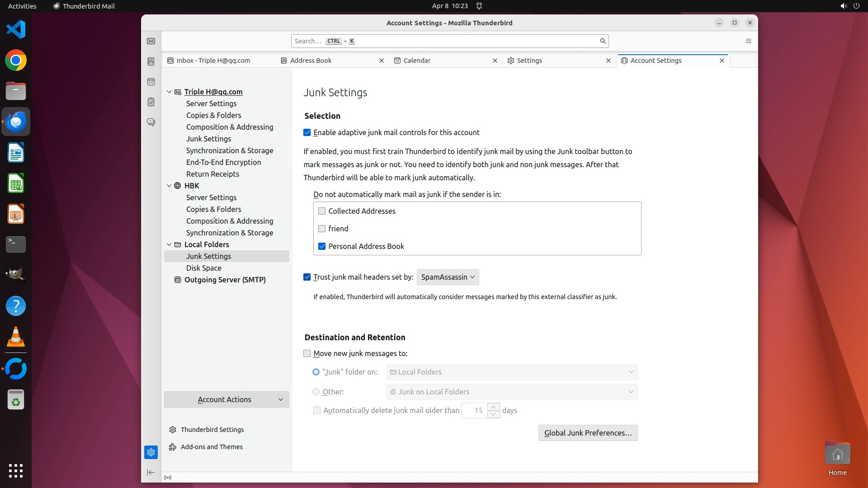Screen dimensions: 868x488
Task: Open Calendar spaces toolbar icon
Action: [x=151, y=82]
